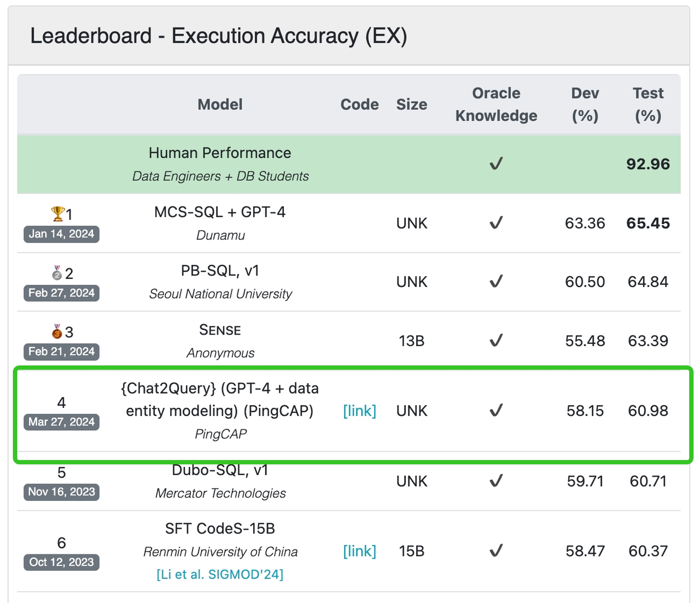Click the gold trophy icon at rank 1
The height and width of the screenshot is (603, 700).
point(57,213)
